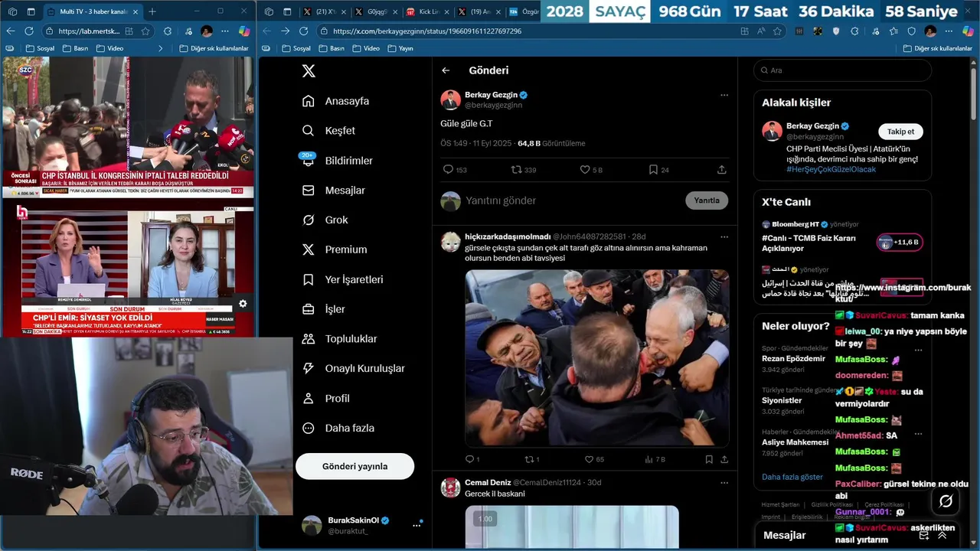Open Copilot icon in right browser
Screen dimensions: 980x551
pos(967,31)
